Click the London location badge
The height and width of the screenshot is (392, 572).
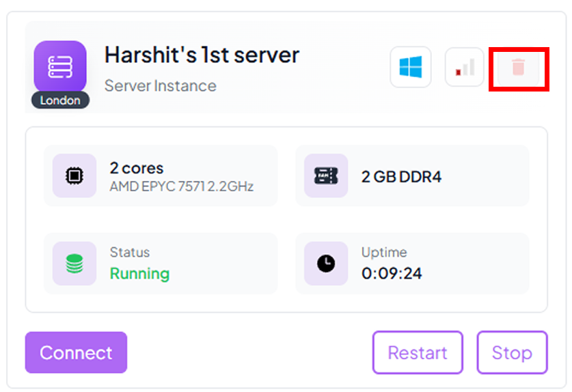60,100
